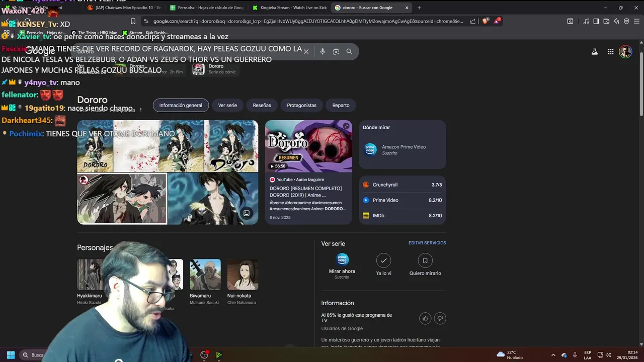Select the 'Protagonistas' chip
The height and width of the screenshot is (362, 644).
click(301, 105)
